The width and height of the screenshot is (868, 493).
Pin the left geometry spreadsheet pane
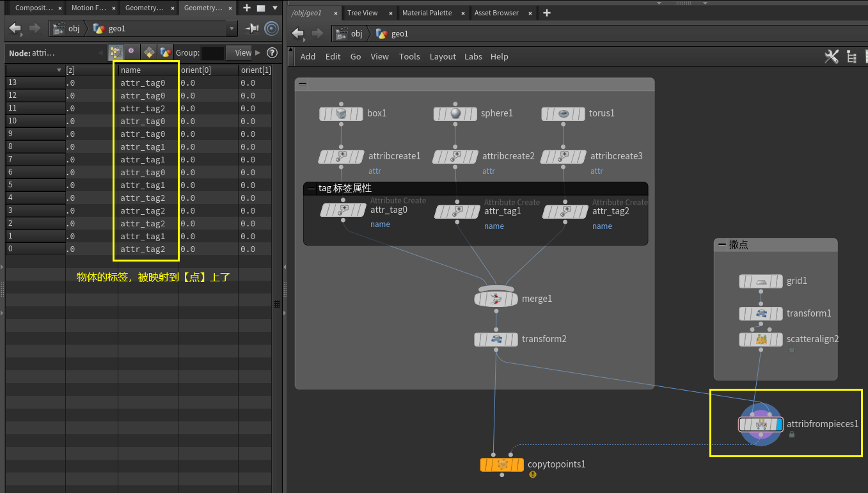coord(253,28)
